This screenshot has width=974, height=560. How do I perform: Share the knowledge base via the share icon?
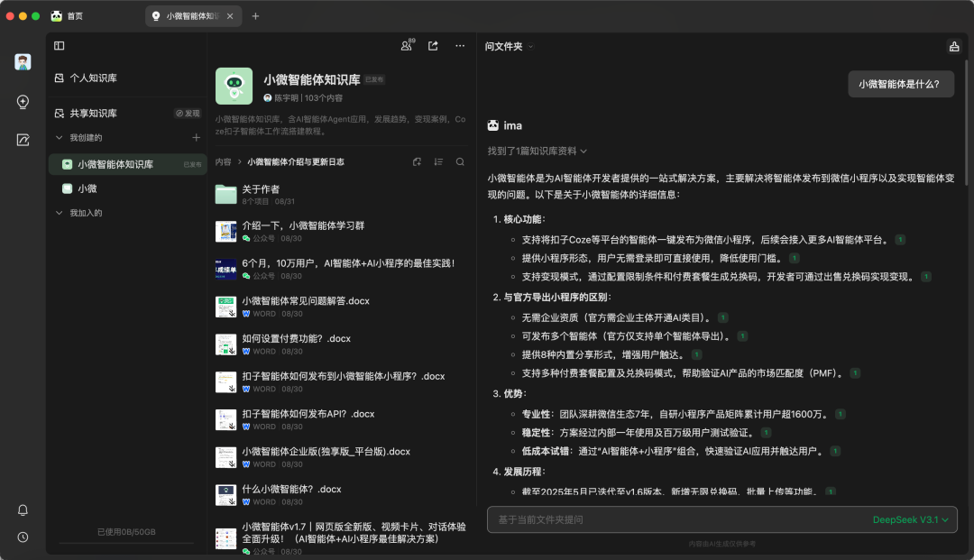click(x=433, y=46)
